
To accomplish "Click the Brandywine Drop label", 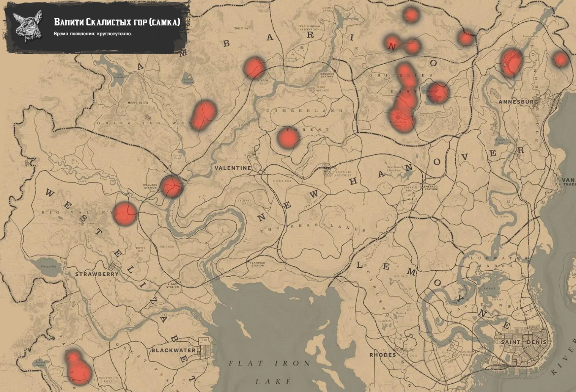I will (x=530, y=38).
